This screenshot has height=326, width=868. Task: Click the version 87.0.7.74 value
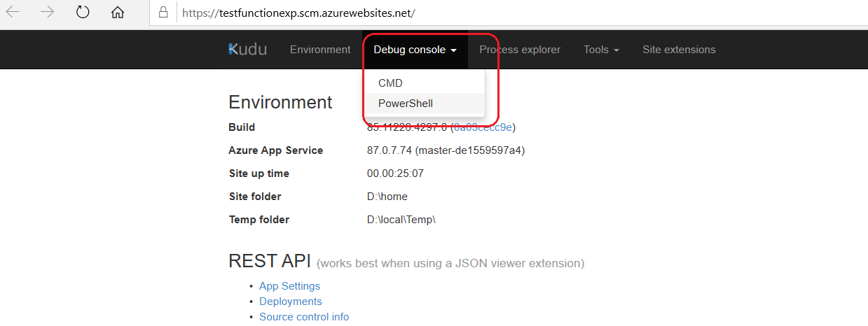point(446,150)
